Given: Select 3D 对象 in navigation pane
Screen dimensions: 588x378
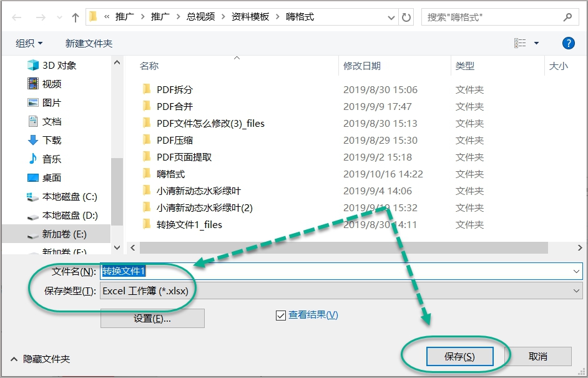Looking at the screenshot, I should tap(52, 66).
